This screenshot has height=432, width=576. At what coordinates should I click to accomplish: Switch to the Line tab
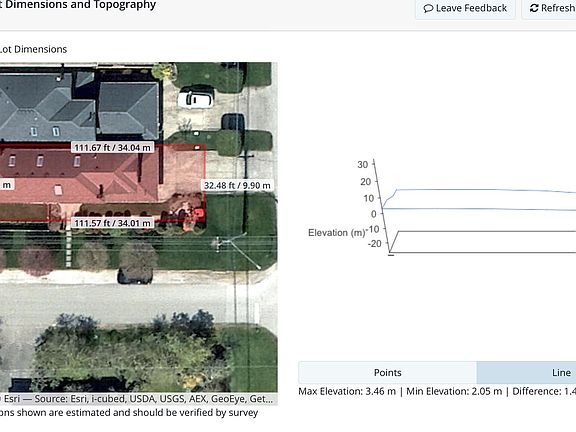tap(526, 372)
